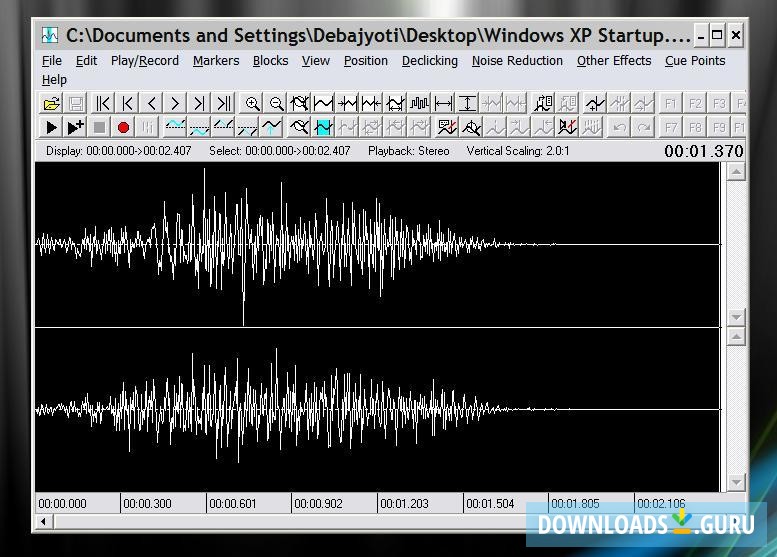Screen dimensions: 777x557
Task: Click the horizontal double-arrow span icon
Action: click(x=444, y=104)
